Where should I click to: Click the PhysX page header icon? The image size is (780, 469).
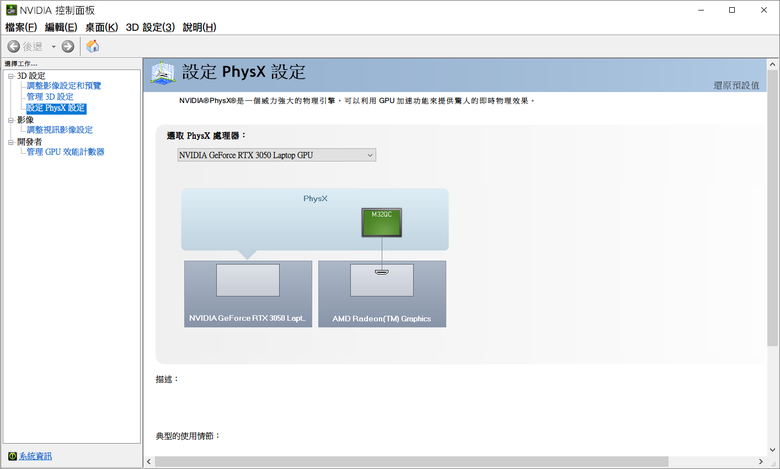pos(163,73)
